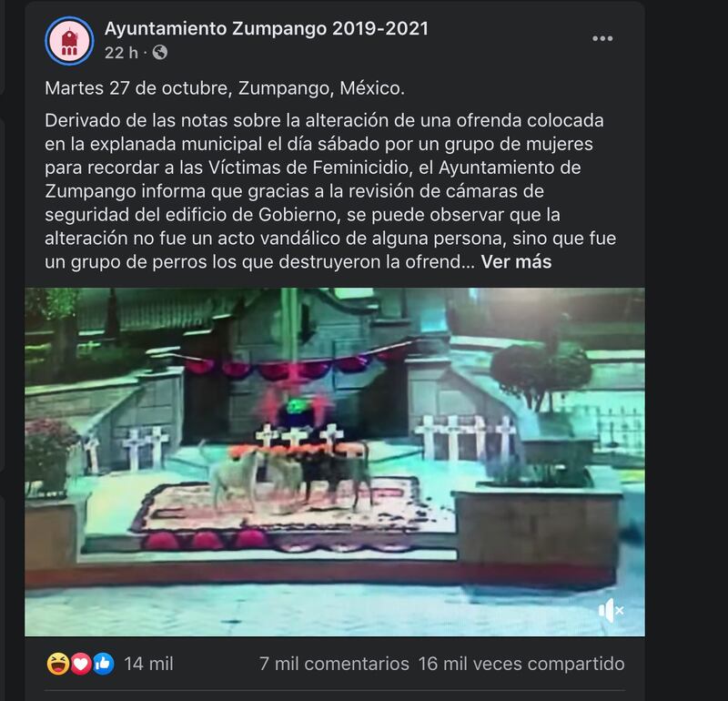Open the "16 mil veces compartido" shares list
728x701 pixels.
[521, 664]
